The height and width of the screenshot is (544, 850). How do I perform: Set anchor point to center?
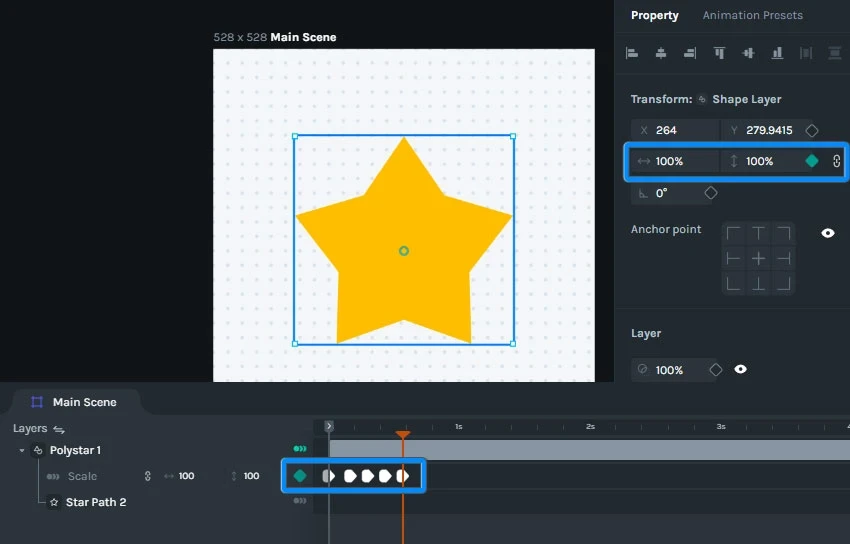758,258
